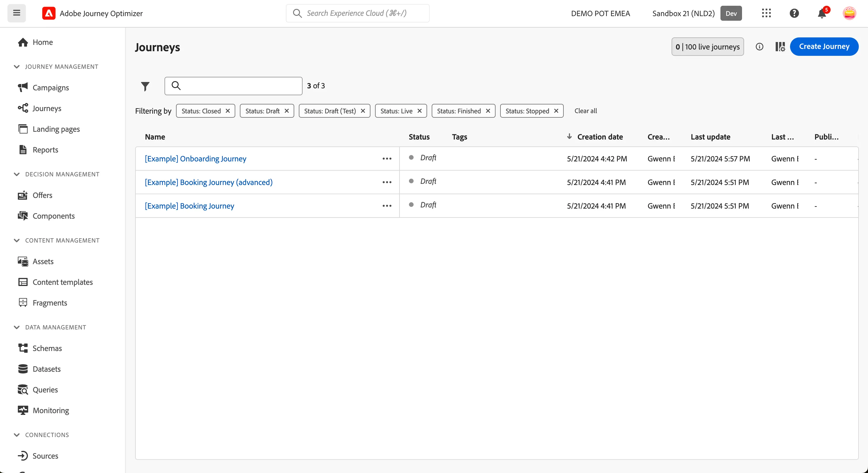Go to Home in sidebar
The image size is (868, 473).
click(35, 42)
